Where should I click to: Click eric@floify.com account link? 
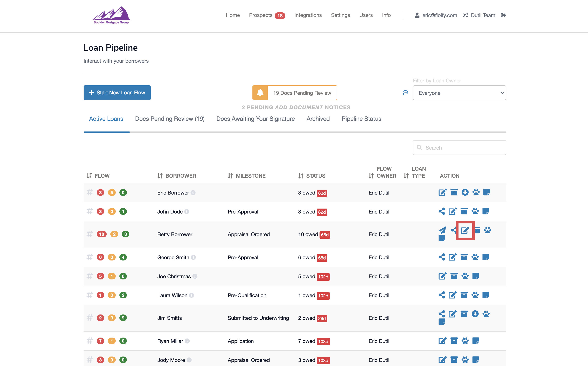436,15
